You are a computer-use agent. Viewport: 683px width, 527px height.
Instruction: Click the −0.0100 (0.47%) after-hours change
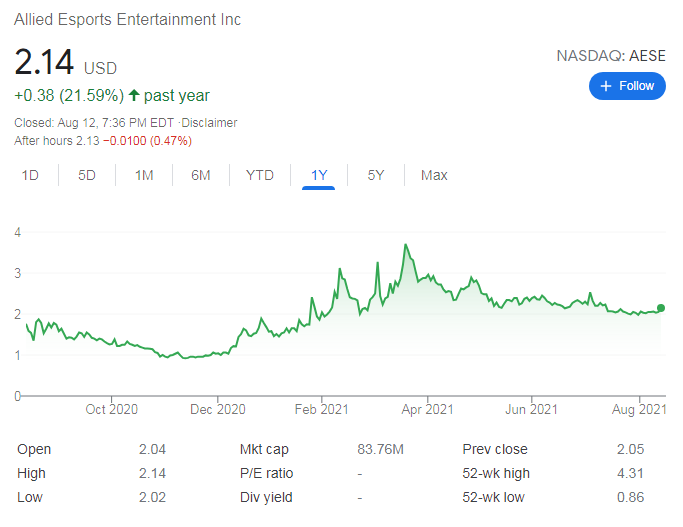pyautogui.click(x=147, y=141)
